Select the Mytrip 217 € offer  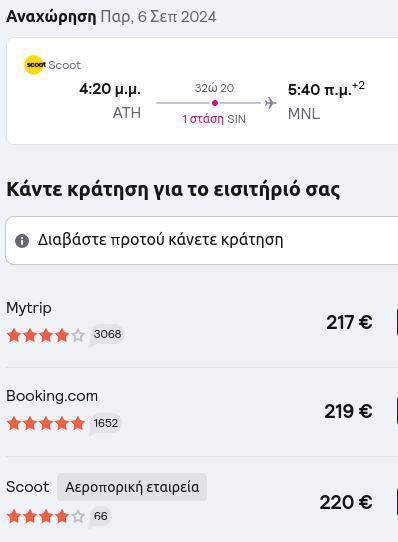(202, 323)
